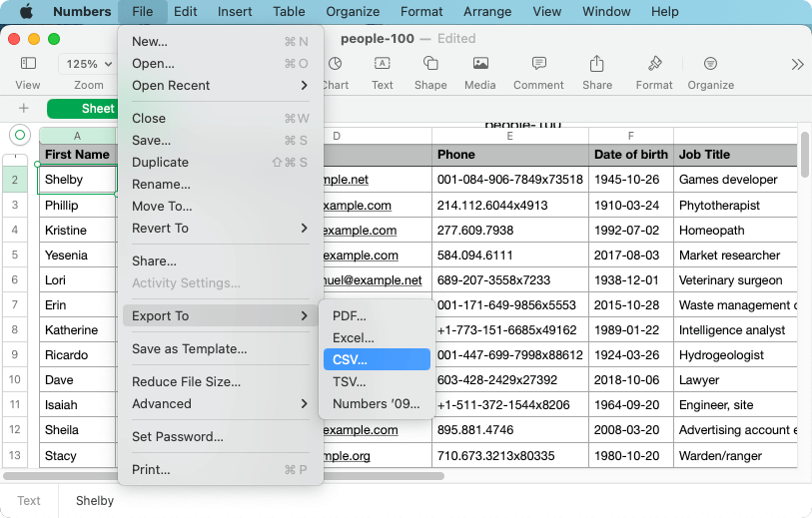
Task: Click the Media toolbar icon
Action: click(x=479, y=64)
